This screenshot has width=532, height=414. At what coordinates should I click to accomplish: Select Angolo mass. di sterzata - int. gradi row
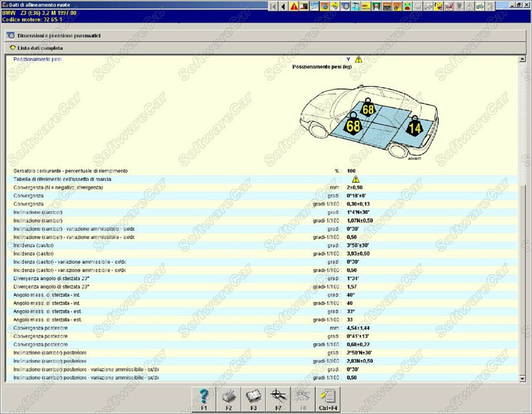pos(262,295)
